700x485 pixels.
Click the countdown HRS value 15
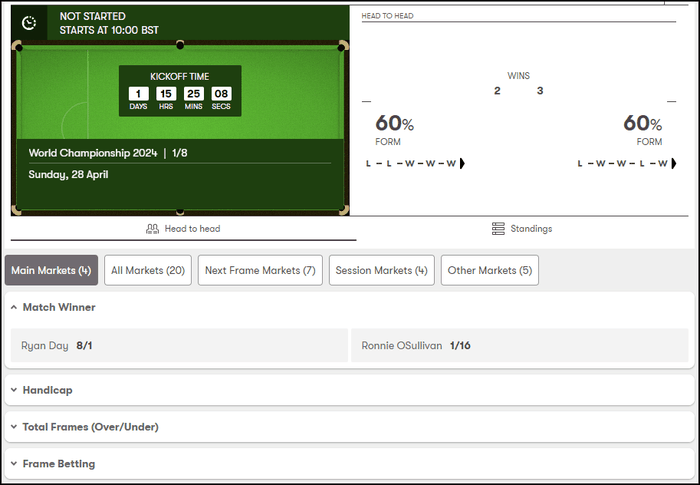coord(166,94)
